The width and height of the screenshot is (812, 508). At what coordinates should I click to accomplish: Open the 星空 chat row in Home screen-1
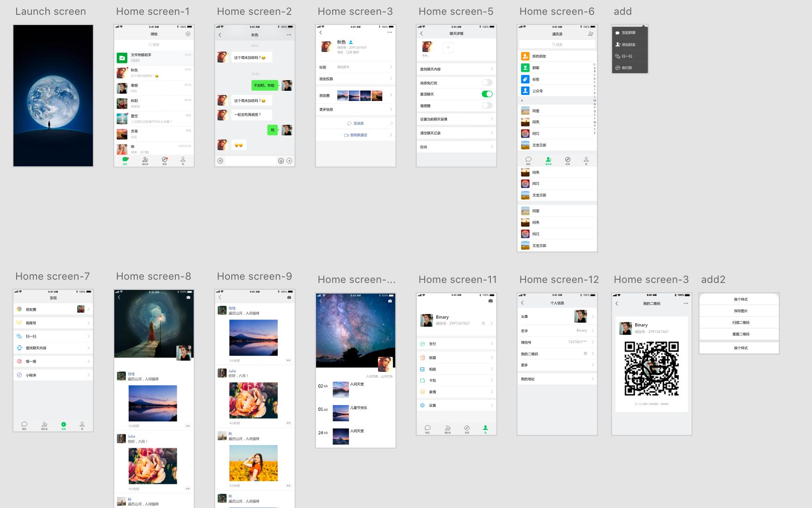pos(154,119)
